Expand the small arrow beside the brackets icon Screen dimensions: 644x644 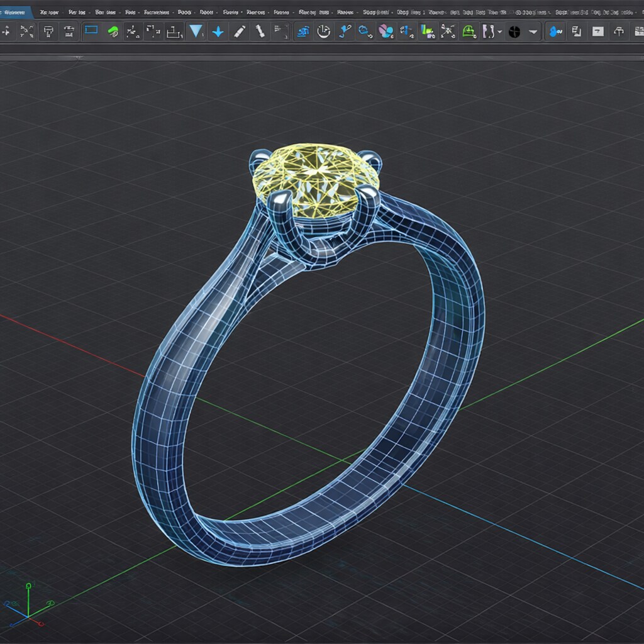tap(499, 31)
